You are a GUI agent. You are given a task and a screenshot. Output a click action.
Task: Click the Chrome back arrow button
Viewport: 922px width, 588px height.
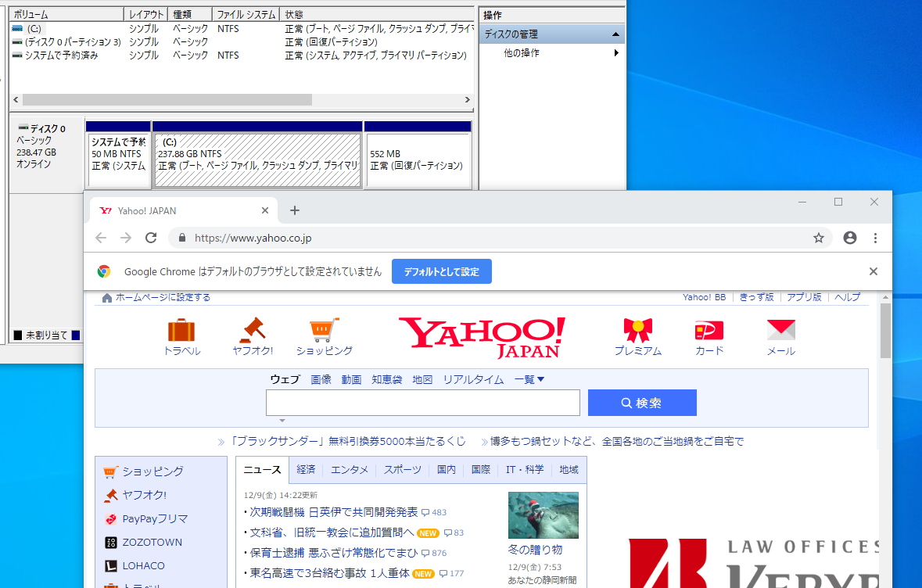[x=101, y=238]
